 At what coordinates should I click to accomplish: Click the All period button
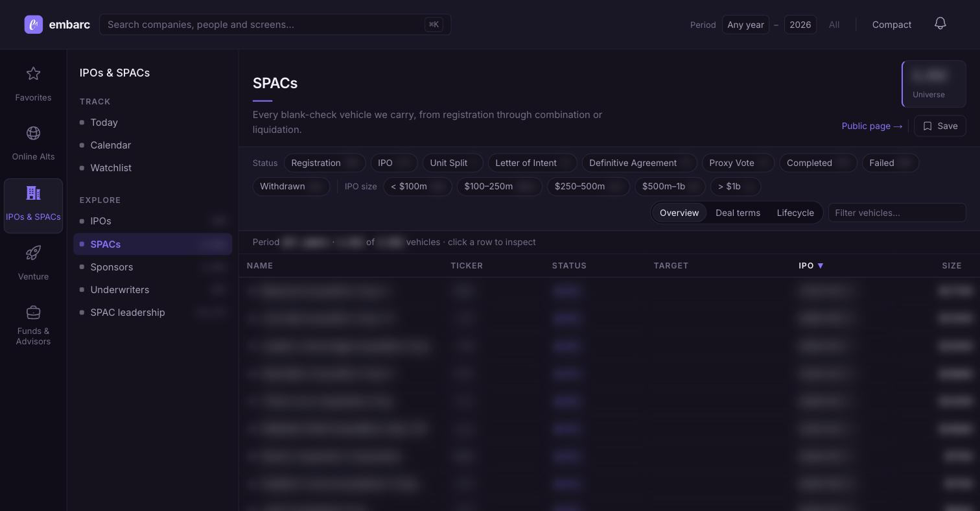pyautogui.click(x=834, y=25)
